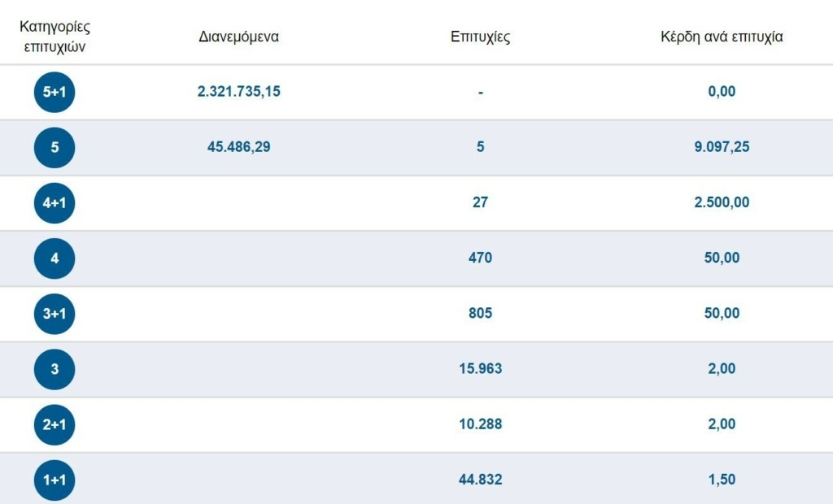This screenshot has height=504, width=833.
Task: Click the 4+1 category badge
Action: pos(55,203)
